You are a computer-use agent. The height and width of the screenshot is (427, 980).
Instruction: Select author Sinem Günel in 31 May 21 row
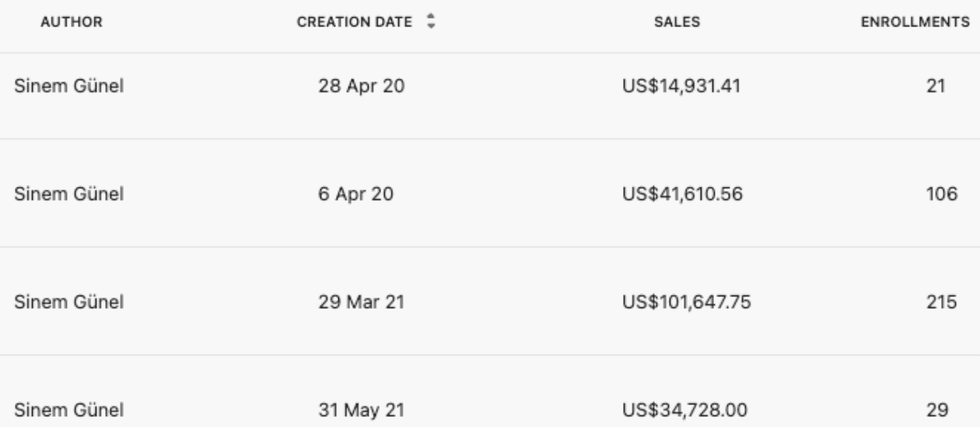pos(68,409)
